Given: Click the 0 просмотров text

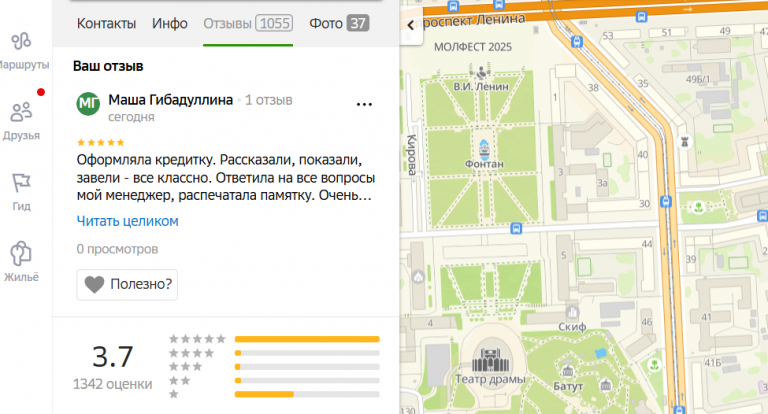Looking at the screenshot, I should coord(117,249).
